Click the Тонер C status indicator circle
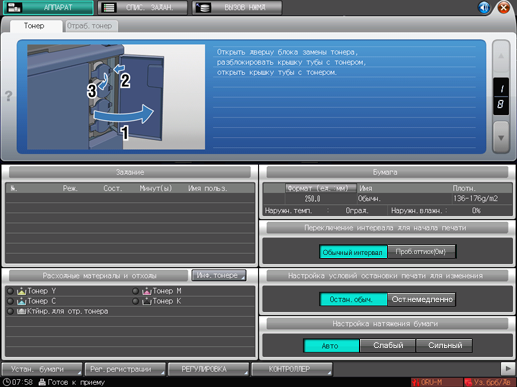Screen dimensions: 517x387 (10, 301)
